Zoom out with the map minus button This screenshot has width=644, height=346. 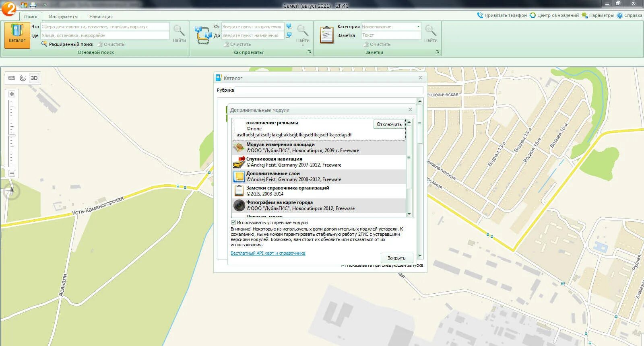(12, 173)
